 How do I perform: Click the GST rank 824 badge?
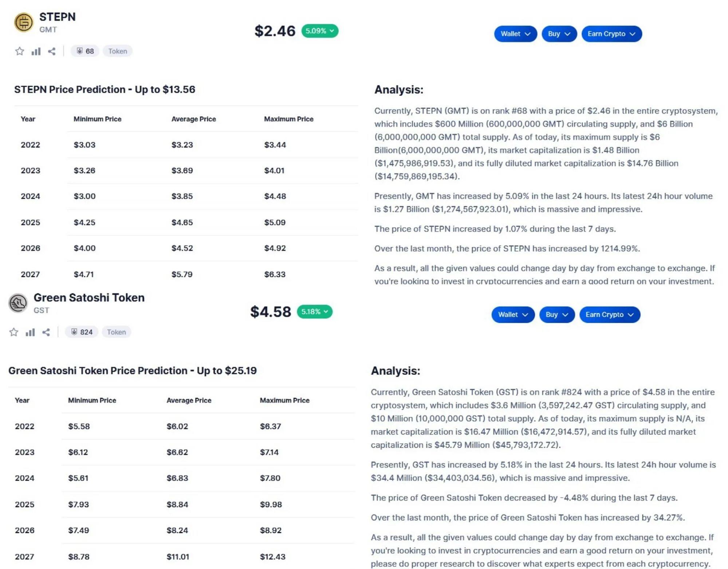click(82, 332)
